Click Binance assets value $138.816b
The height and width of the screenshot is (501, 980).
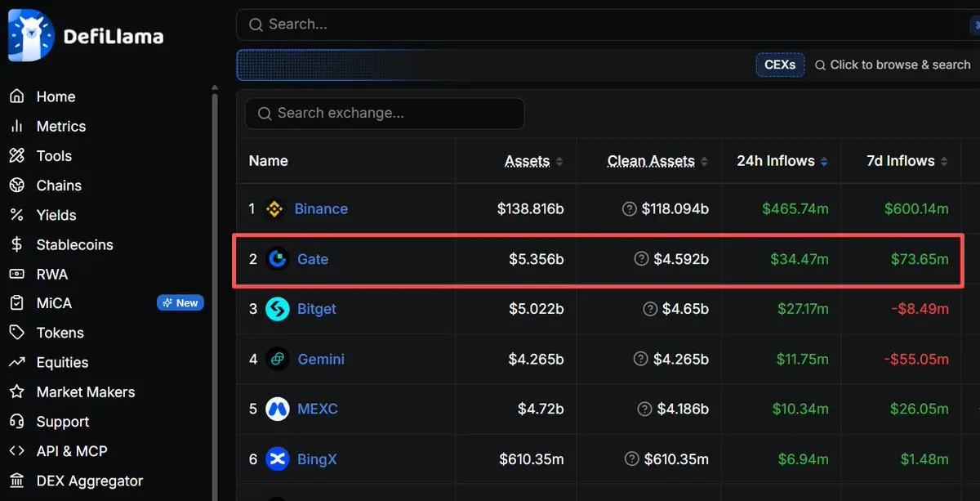pos(530,209)
